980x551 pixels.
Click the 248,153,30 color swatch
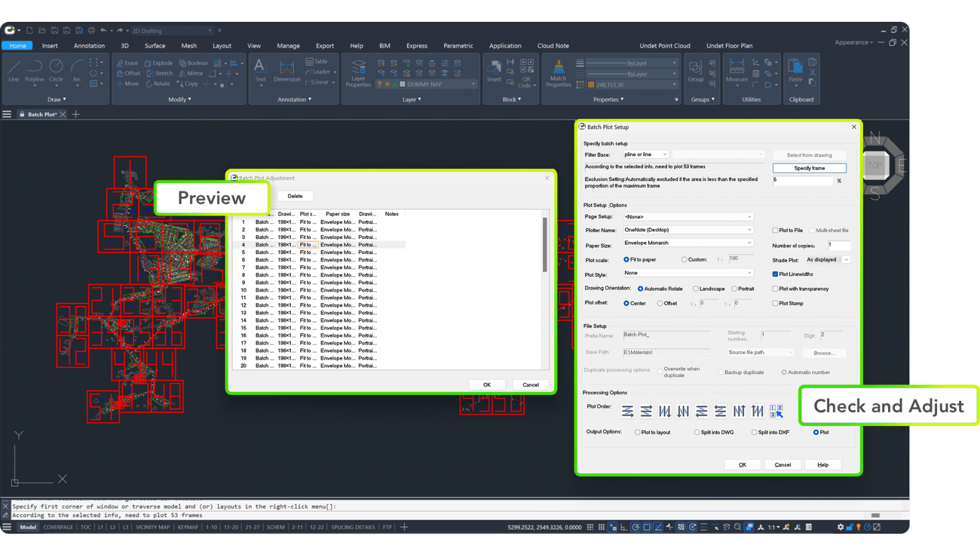click(592, 85)
